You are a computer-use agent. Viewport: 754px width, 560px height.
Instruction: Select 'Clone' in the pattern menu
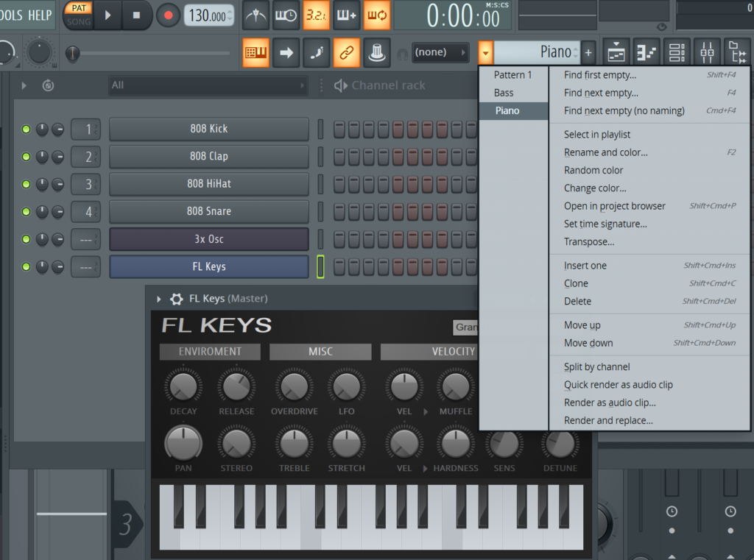click(x=576, y=283)
